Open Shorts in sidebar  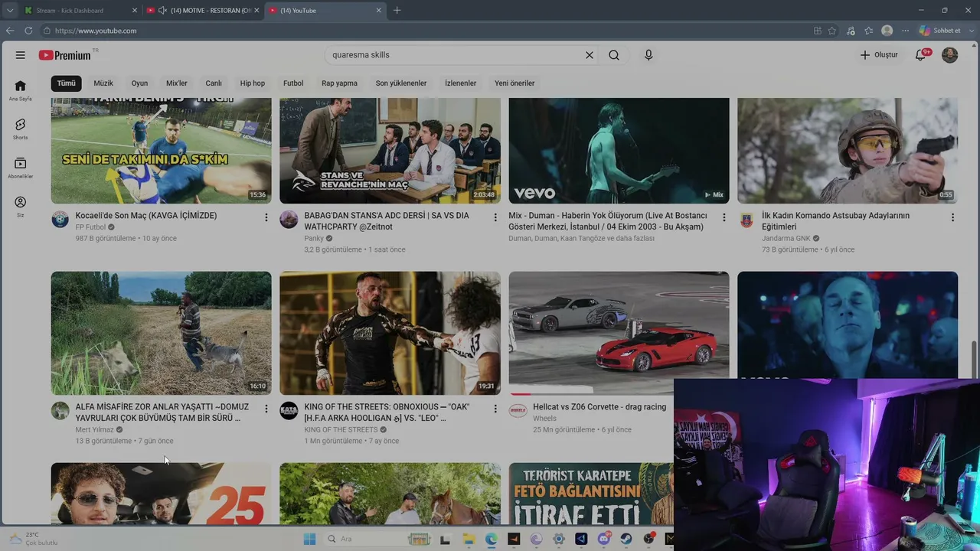(x=21, y=129)
